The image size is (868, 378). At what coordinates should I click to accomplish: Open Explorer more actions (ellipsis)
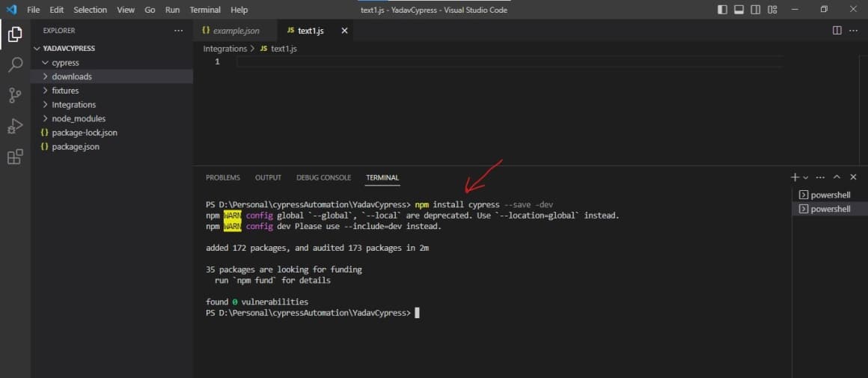click(x=178, y=31)
